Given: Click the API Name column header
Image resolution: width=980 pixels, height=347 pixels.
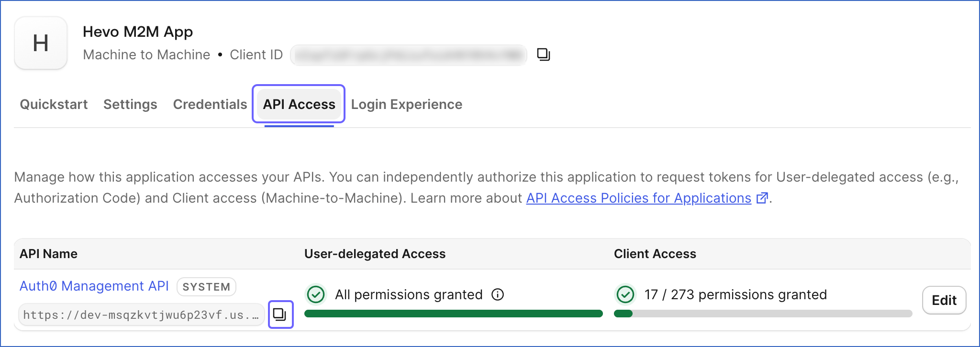Looking at the screenshot, I should [48, 254].
